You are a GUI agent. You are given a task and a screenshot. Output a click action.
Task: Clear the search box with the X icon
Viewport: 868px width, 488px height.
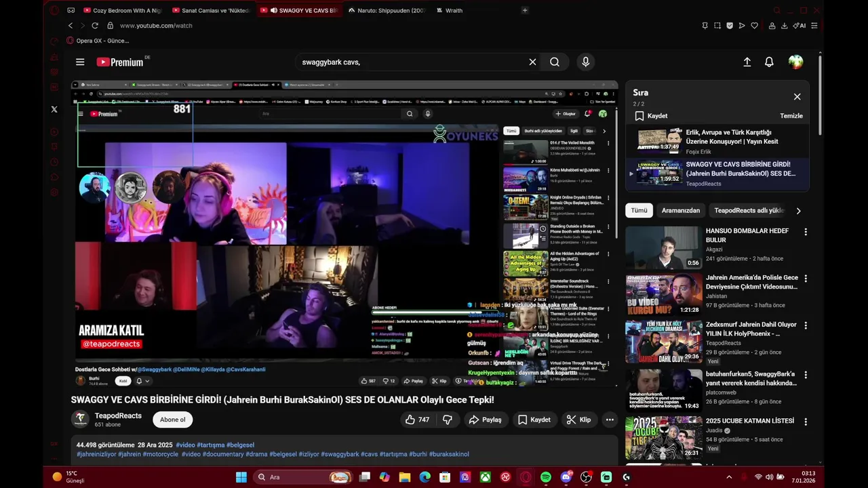tap(532, 62)
